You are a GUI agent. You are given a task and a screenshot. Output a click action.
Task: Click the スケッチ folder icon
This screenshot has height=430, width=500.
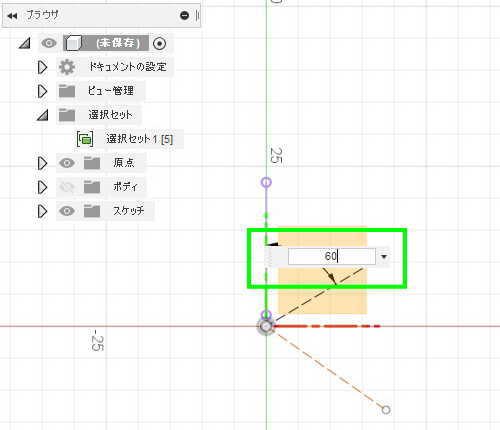(92, 211)
